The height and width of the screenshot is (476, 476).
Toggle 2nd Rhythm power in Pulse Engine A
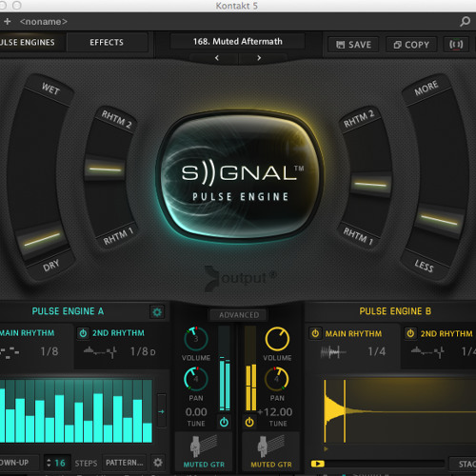[x=83, y=333]
